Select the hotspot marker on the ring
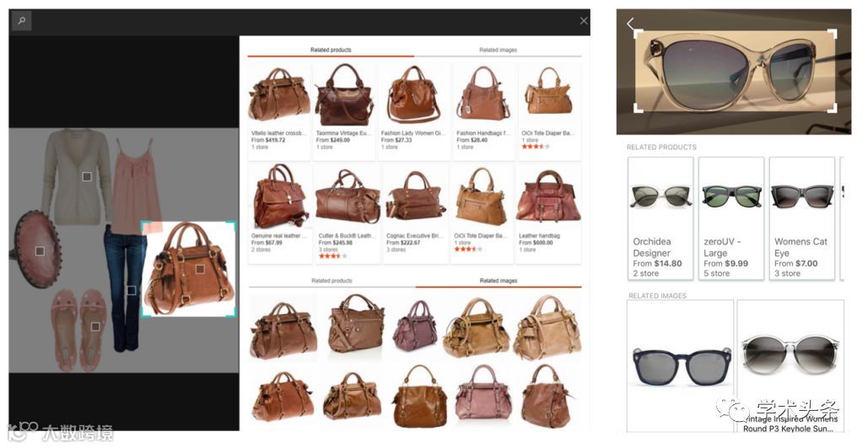 [40, 251]
